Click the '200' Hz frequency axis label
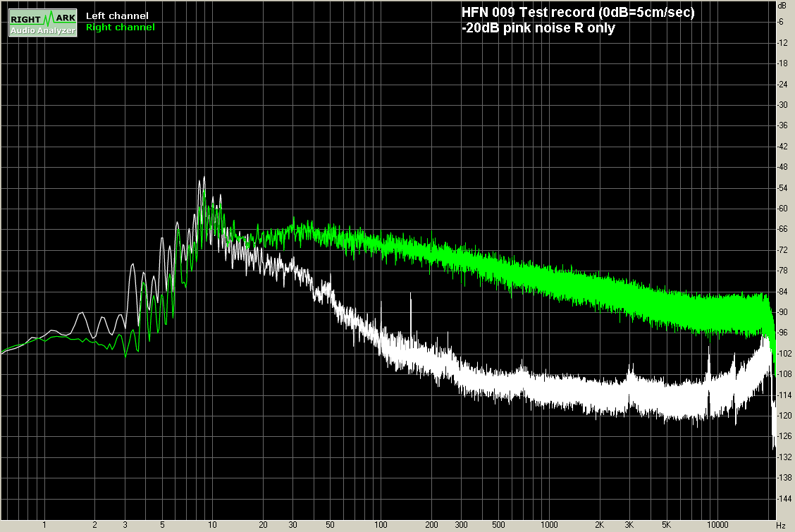Viewport: 795px width, 532px height. coord(431,525)
